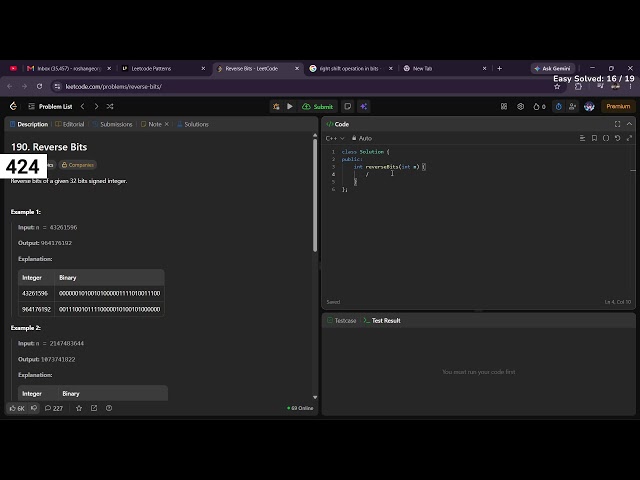
Task: Go to previous problem arrow
Action: [x=82, y=107]
